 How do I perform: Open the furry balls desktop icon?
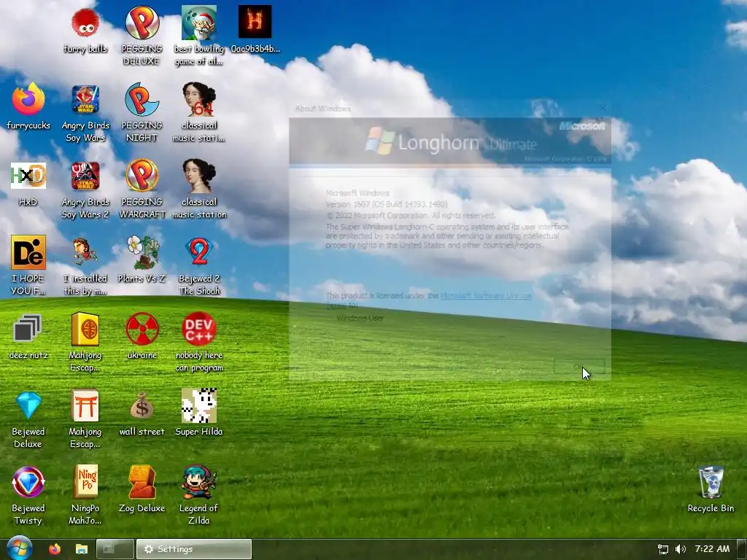pyautogui.click(x=85, y=31)
